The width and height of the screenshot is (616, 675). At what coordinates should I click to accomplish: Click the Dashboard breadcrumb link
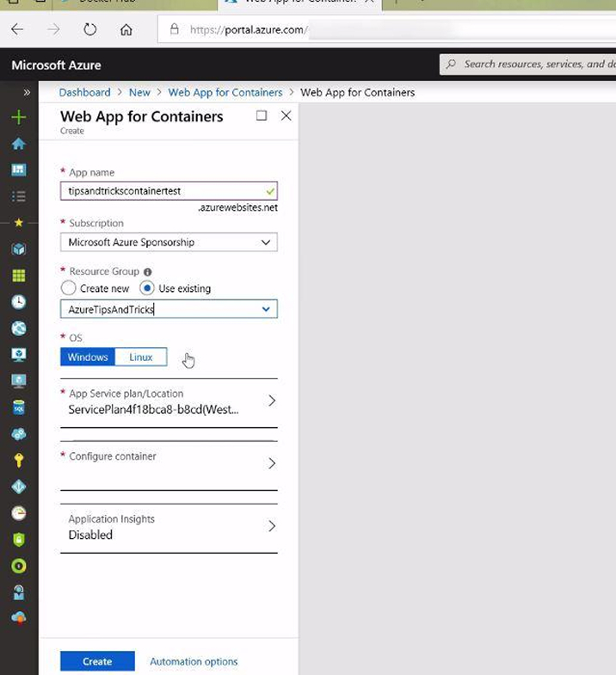[84, 92]
